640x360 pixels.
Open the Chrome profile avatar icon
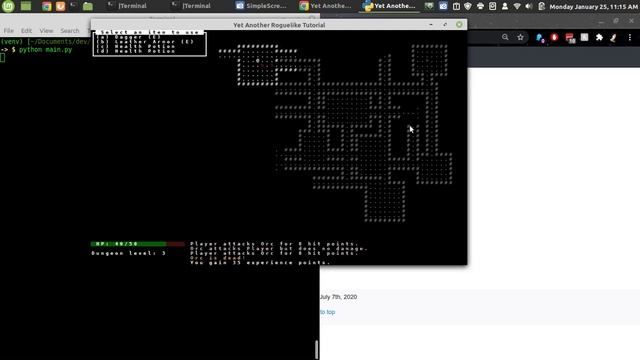coord(613,38)
